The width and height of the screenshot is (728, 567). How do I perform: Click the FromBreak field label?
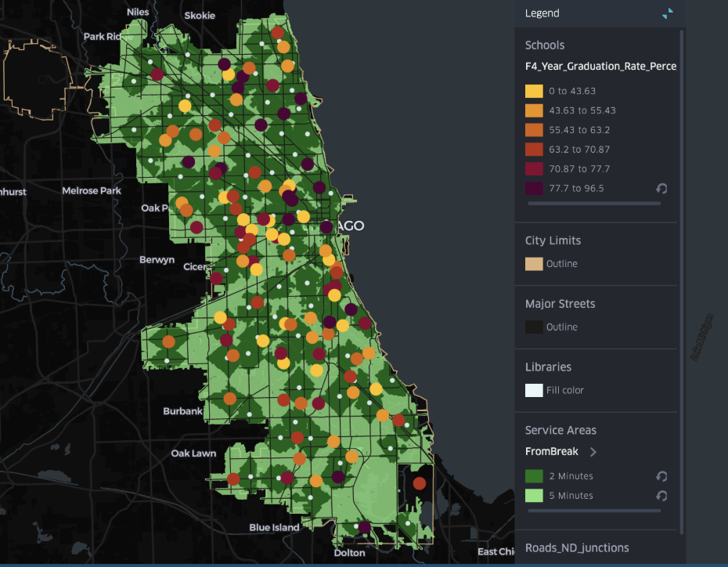[x=552, y=452]
